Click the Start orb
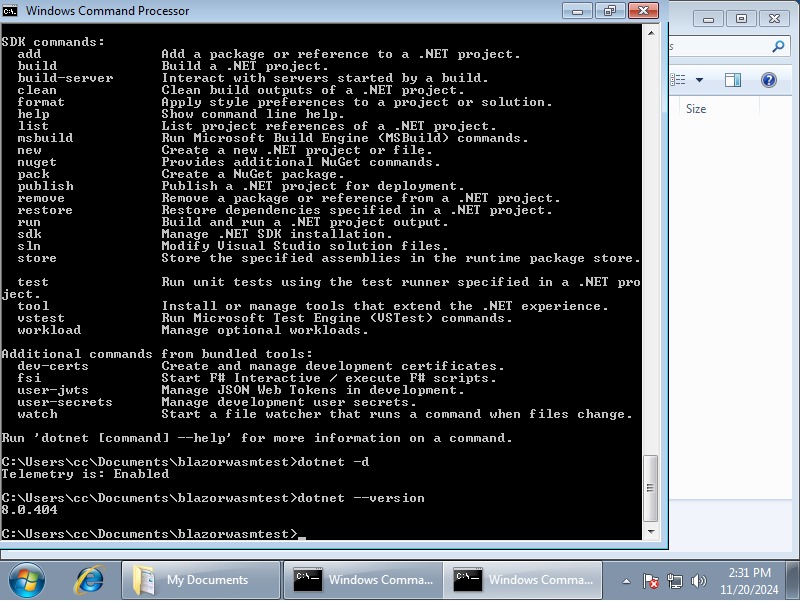This screenshot has height=601, width=800. (26, 580)
